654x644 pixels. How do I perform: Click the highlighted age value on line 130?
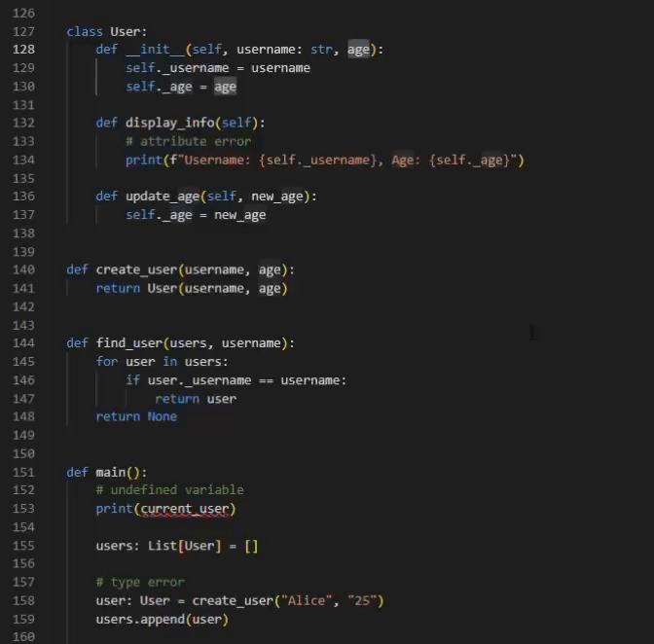(225, 87)
